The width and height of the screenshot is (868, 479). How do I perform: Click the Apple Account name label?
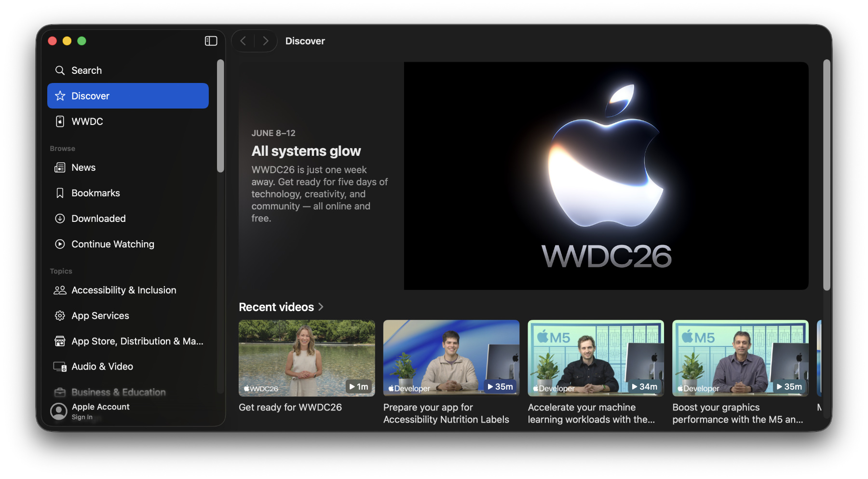click(x=101, y=407)
